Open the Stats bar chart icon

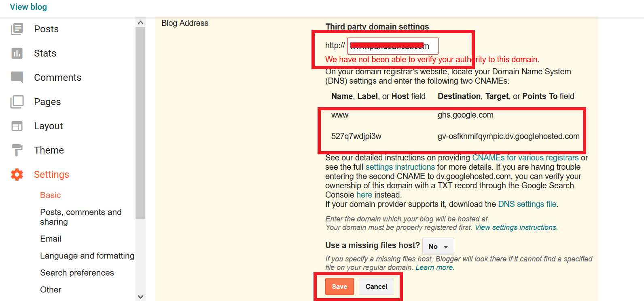point(17,53)
